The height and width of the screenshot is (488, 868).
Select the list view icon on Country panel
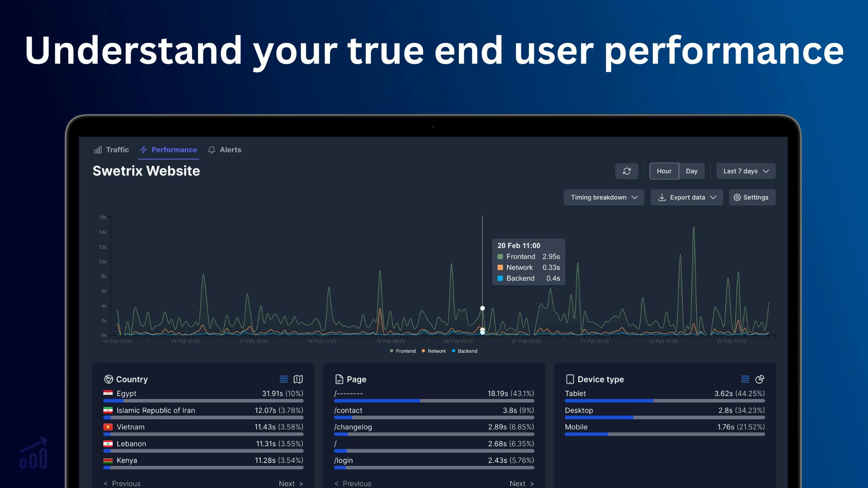[284, 379]
